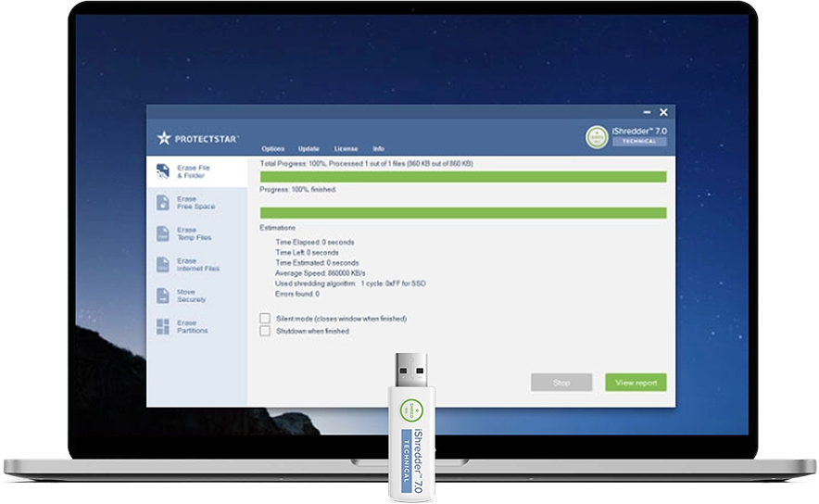Open the Erase Partitions tool

click(x=162, y=326)
